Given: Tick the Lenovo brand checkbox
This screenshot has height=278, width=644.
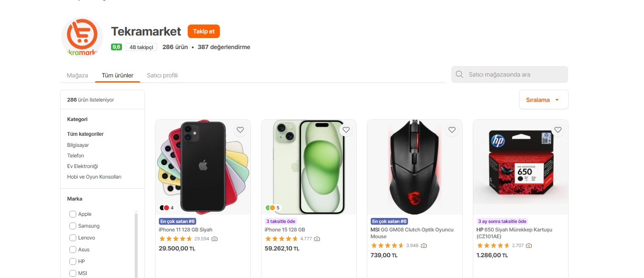Looking at the screenshot, I should pyautogui.click(x=73, y=238).
